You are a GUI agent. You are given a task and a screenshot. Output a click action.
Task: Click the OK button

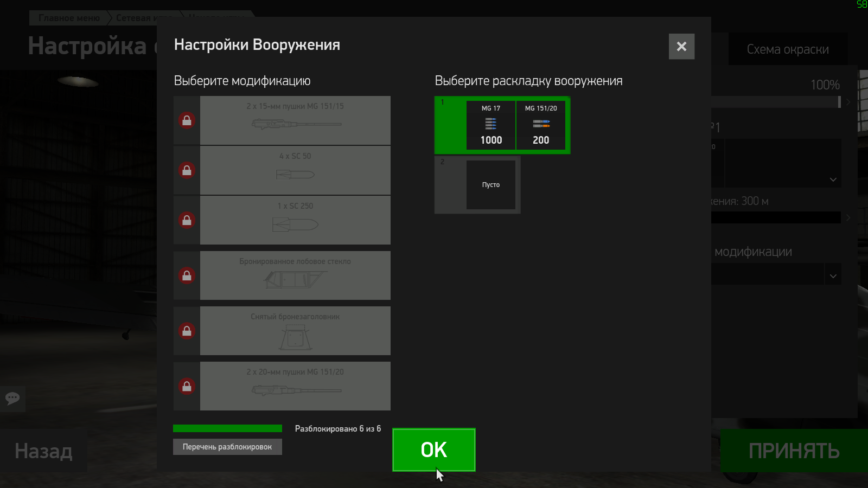click(x=434, y=450)
